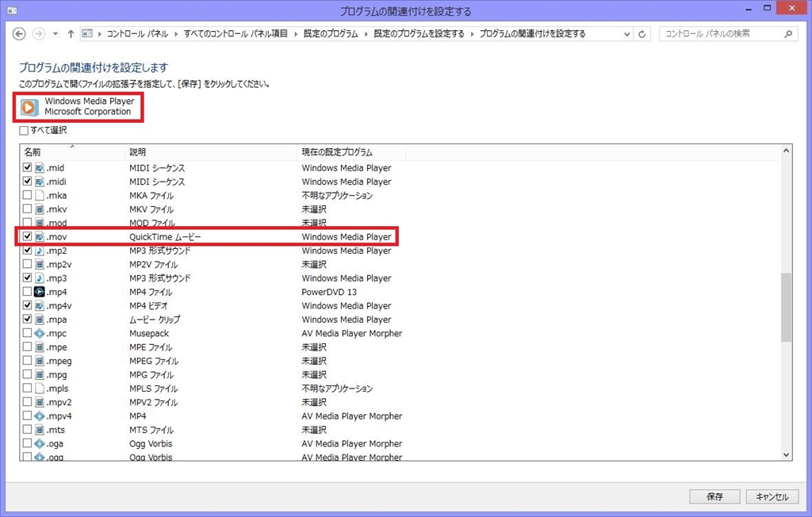Navigate to 既定のプログラム breadcrumb

331,33
